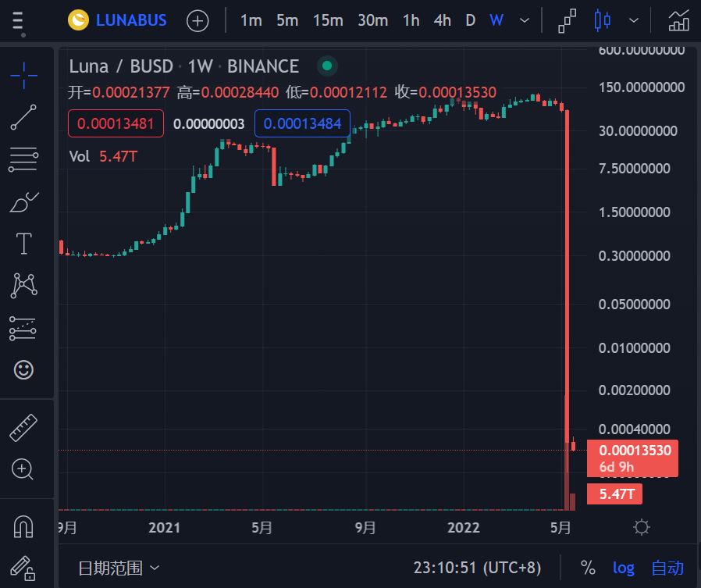This screenshot has width=701, height=588.
Task: Switch to 1h timeframe
Action: [411, 20]
